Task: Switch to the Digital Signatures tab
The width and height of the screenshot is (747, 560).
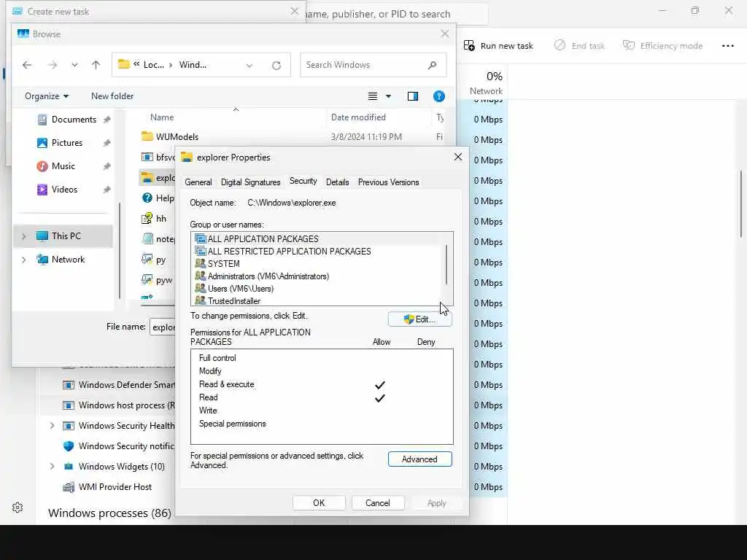Action: (x=251, y=182)
